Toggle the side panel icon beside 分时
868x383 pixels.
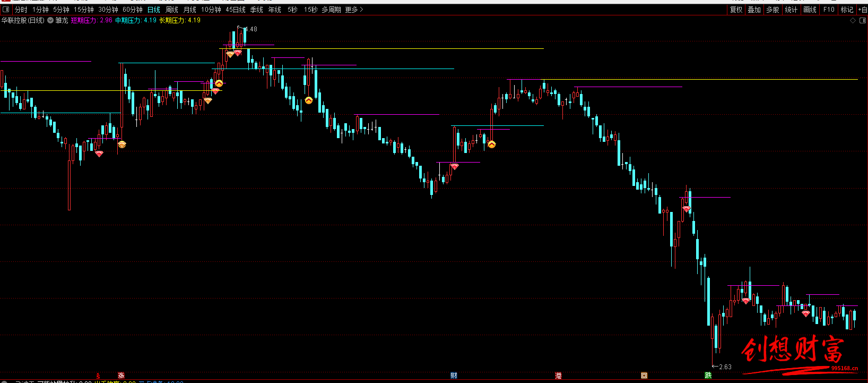click(5, 10)
